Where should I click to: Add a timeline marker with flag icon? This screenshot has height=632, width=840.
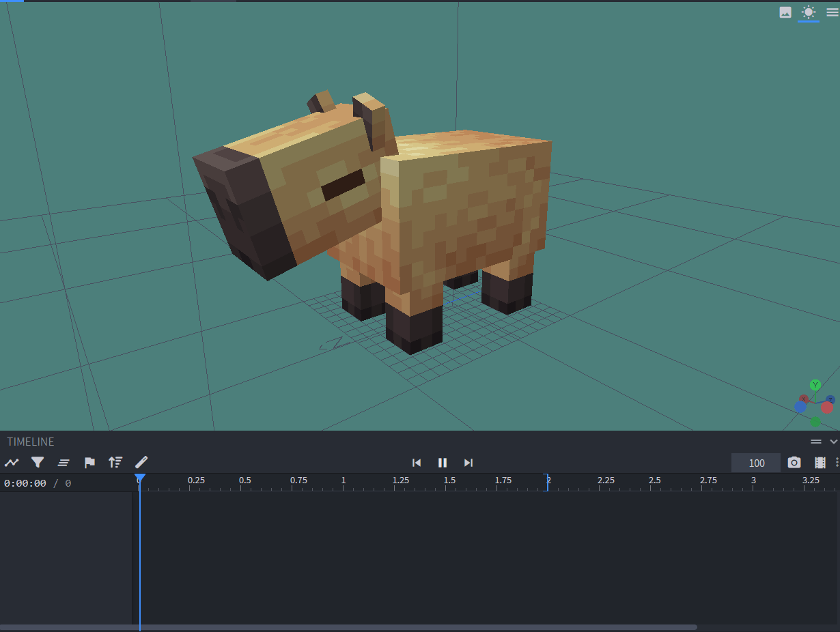coord(89,463)
